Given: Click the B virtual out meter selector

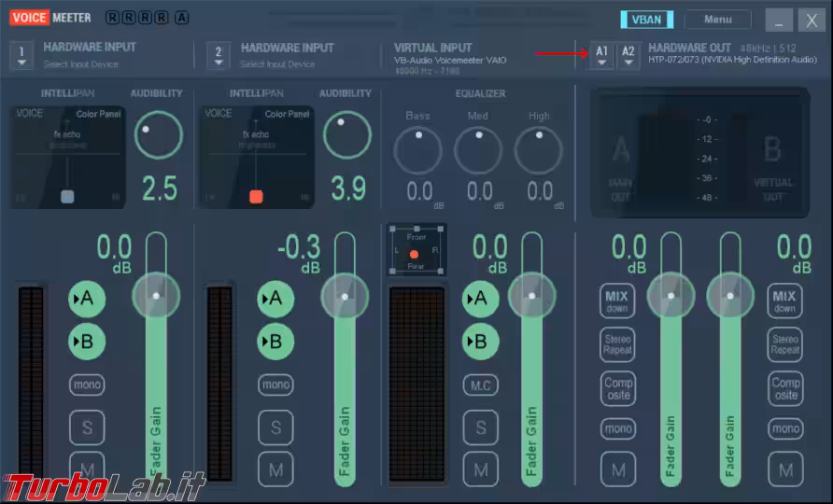Looking at the screenshot, I should [773, 168].
